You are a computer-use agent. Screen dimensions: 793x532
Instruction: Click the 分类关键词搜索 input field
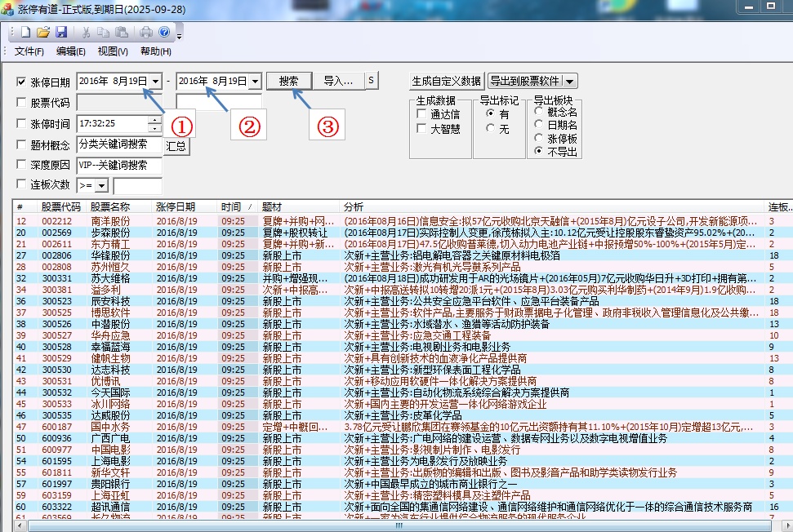119,144
